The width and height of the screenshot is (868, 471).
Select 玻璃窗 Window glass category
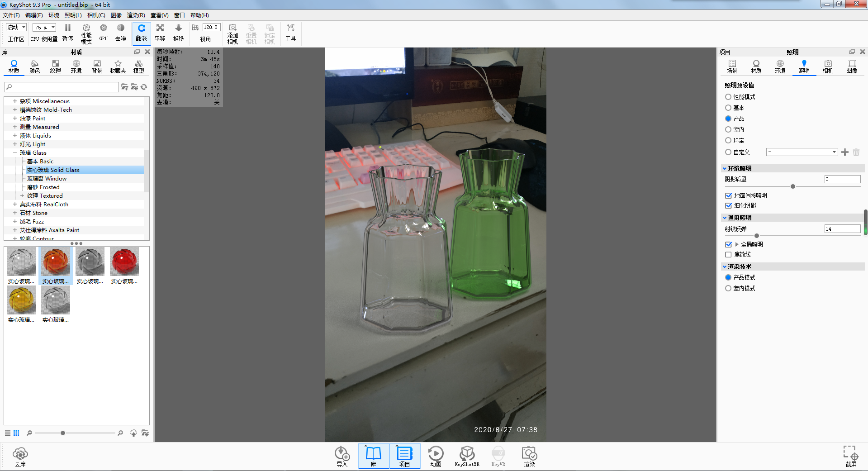pyautogui.click(x=47, y=178)
